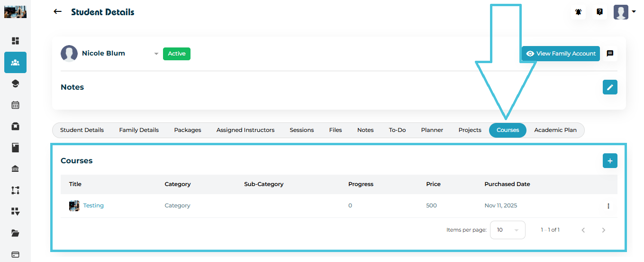Click the pencil icon to edit Notes
This screenshot has width=644, height=262.
[x=610, y=87]
